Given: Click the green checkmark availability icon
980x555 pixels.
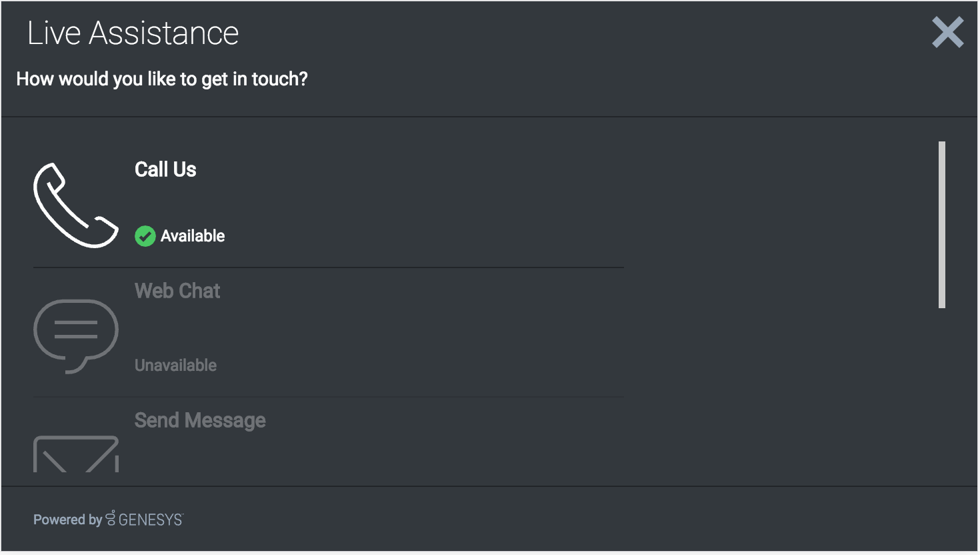Looking at the screenshot, I should pyautogui.click(x=145, y=236).
